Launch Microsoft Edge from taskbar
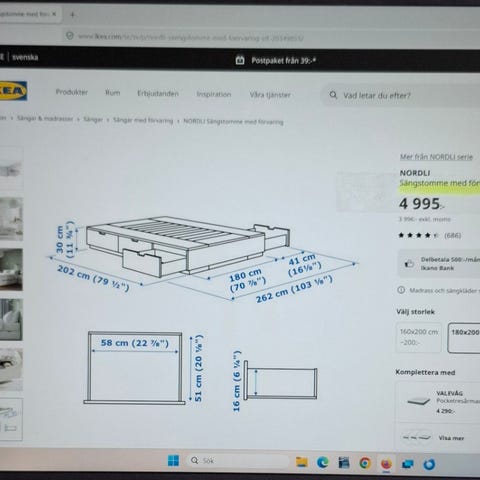Viewport: 480px width, 480px height. coord(322,462)
